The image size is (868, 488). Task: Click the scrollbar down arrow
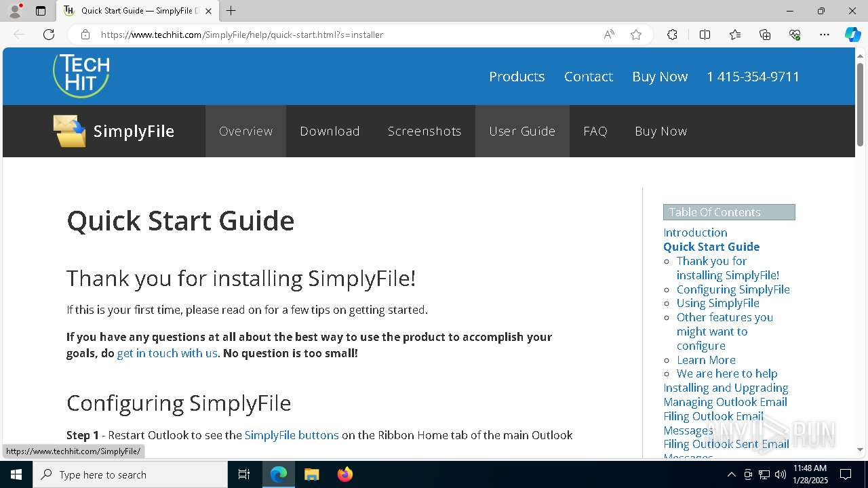[861, 450]
